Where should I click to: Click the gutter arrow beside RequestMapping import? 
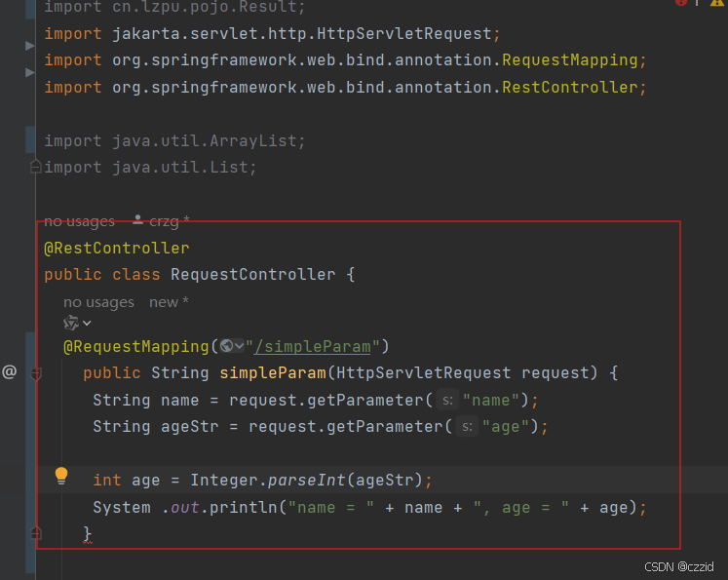point(29,72)
